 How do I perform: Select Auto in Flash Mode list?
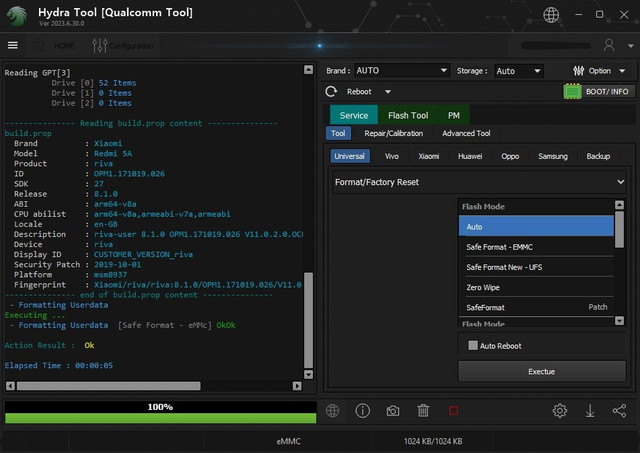tap(536, 226)
